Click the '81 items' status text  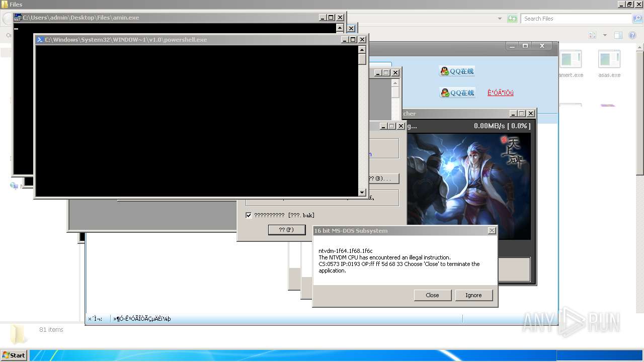[x=51, y=330]
